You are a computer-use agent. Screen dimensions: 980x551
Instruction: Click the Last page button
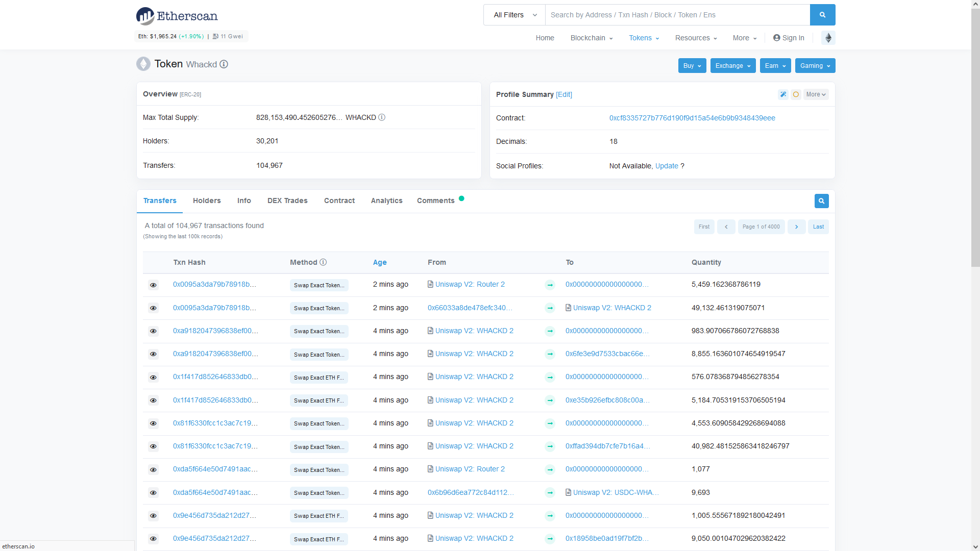818,227
